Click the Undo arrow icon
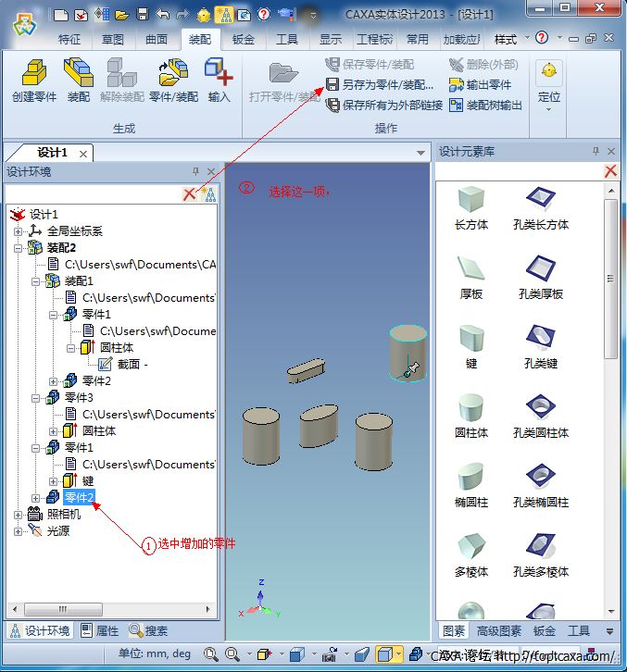The image size is (627, 672). click(163, 15)
